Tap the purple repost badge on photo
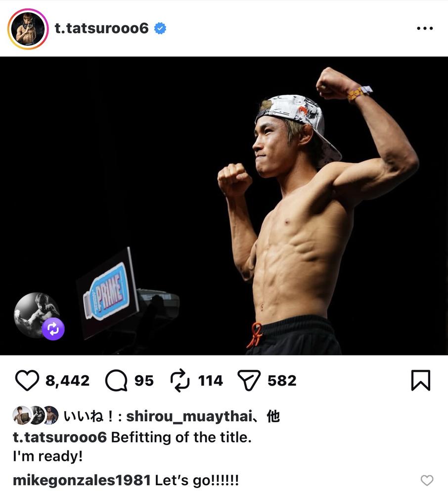The height and width of the screenshot is (495, 448). 53,329
